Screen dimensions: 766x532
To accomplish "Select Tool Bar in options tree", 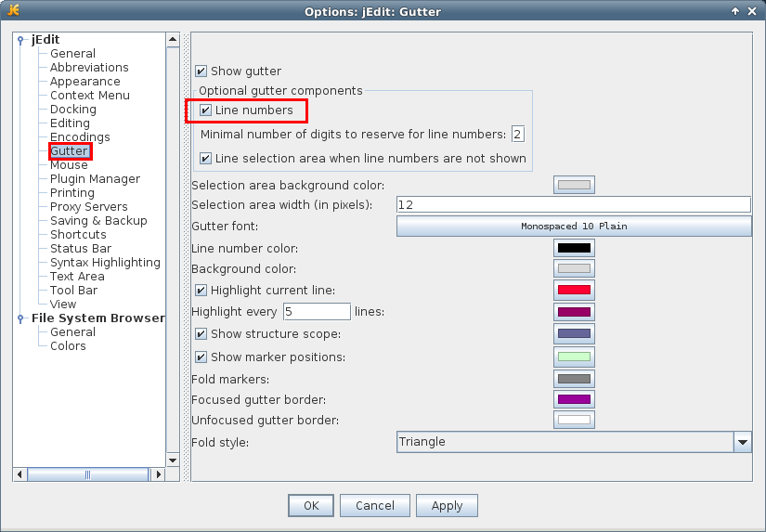I will click(x=73, y=291).
